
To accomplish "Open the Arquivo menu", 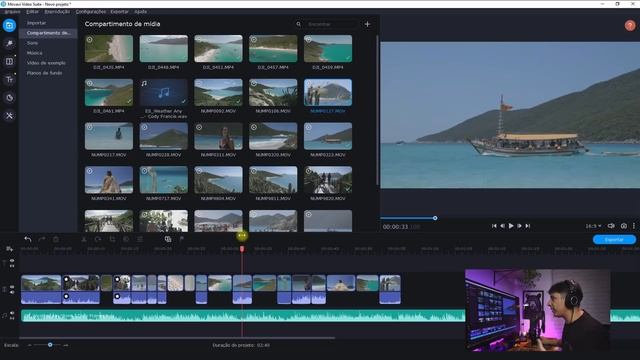I will tap(12, 11).
